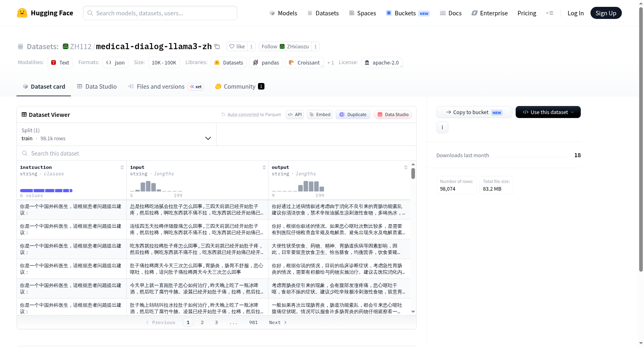Switch to the Data Studio tab

click(97, 86)
